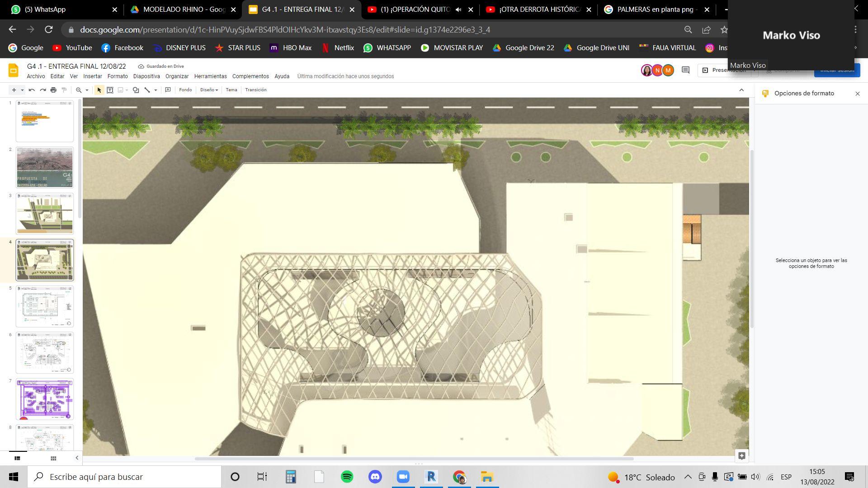The image size is (868, 488).
Task: Switch to filmstrip view
Action: pyautogui.click(x=17, y=458)
